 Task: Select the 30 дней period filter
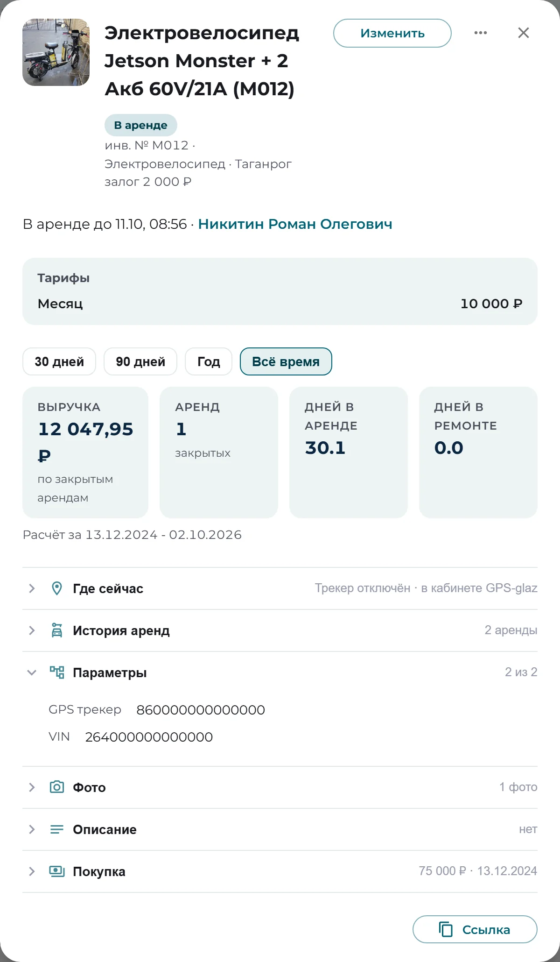tap(59, 361)
